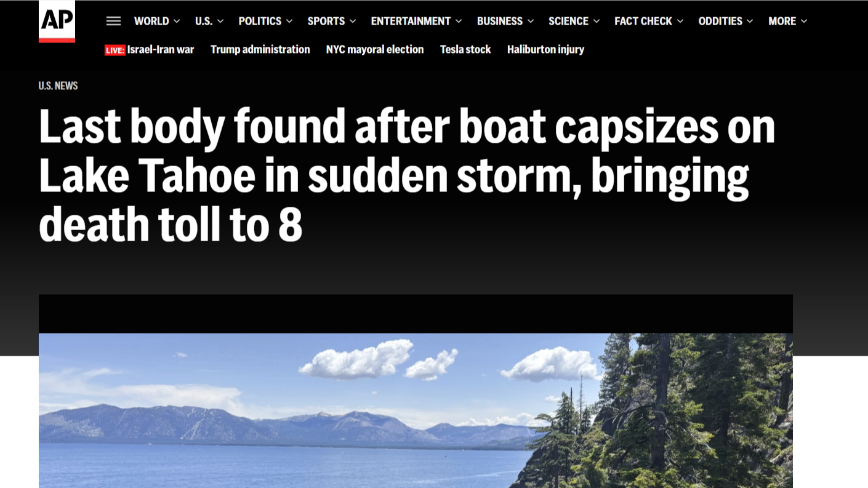Expand the Sports chevron
The image size is (868, 488).
pos(353,22)
